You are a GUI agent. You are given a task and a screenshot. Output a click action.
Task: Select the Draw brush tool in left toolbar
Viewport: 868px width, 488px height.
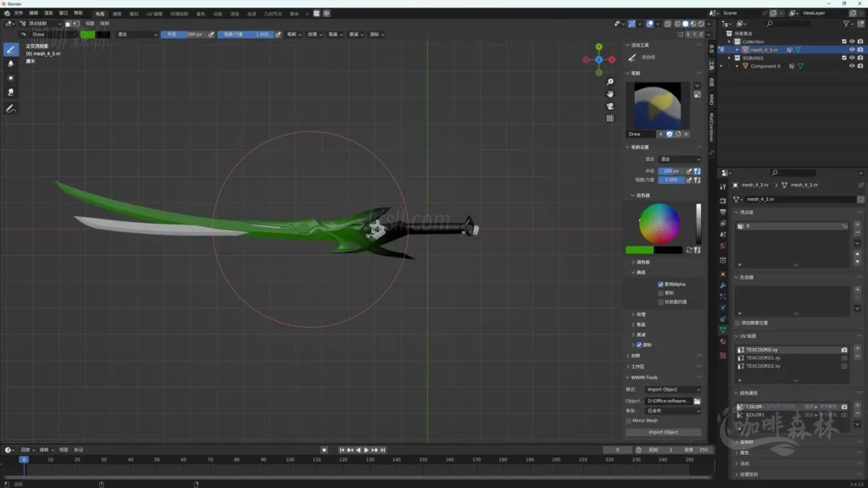11,50
